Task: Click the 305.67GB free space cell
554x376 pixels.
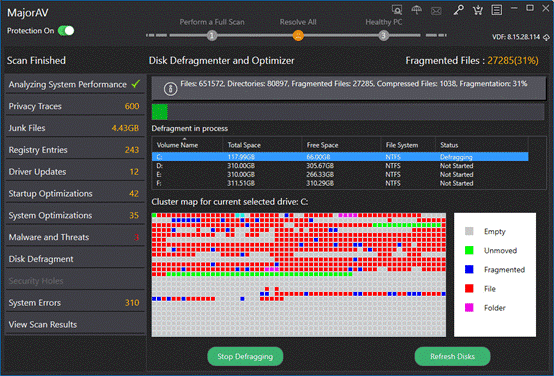Action: pos(320,166)
